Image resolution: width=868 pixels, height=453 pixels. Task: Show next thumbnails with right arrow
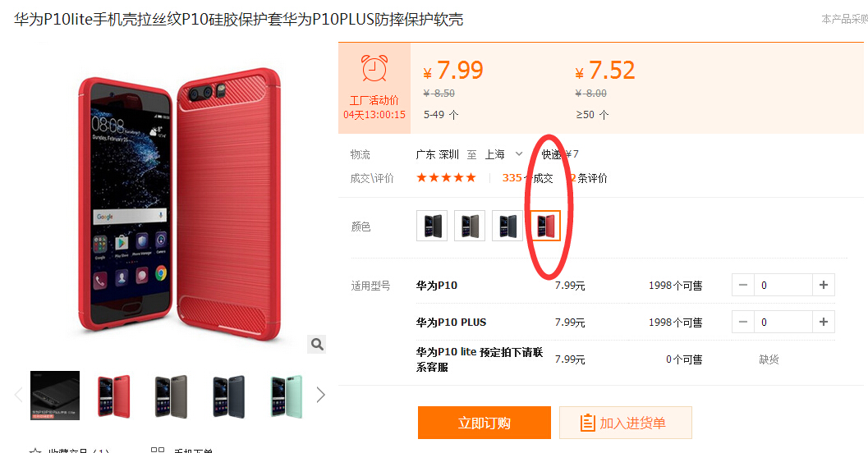tap(320, 395)
